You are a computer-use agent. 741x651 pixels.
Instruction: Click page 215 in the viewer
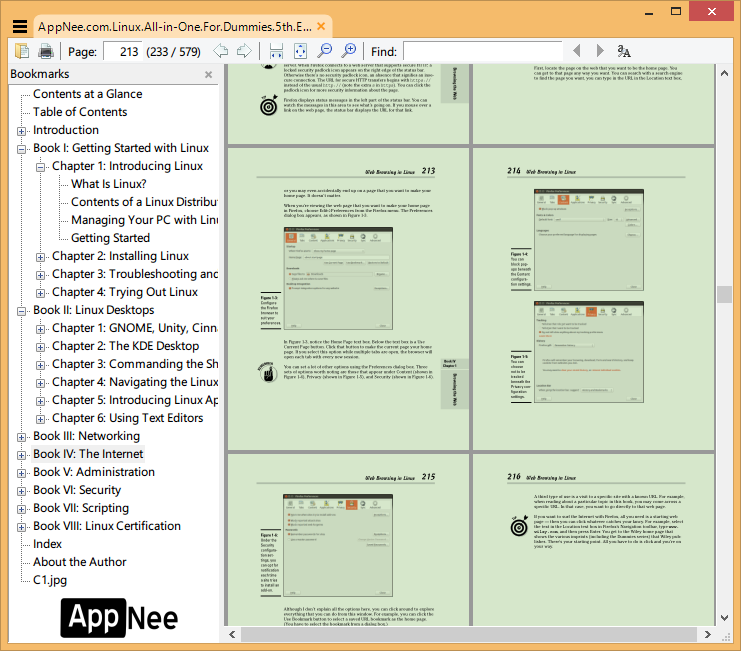pos(349,540)
